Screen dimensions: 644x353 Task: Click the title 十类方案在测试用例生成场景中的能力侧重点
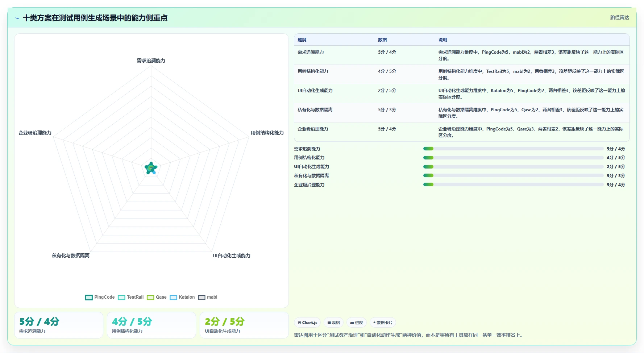tap(95, 18)
